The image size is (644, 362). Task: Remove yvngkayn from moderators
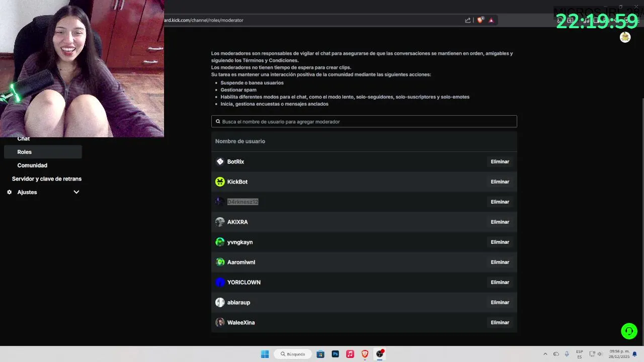[x=500, y=242]
